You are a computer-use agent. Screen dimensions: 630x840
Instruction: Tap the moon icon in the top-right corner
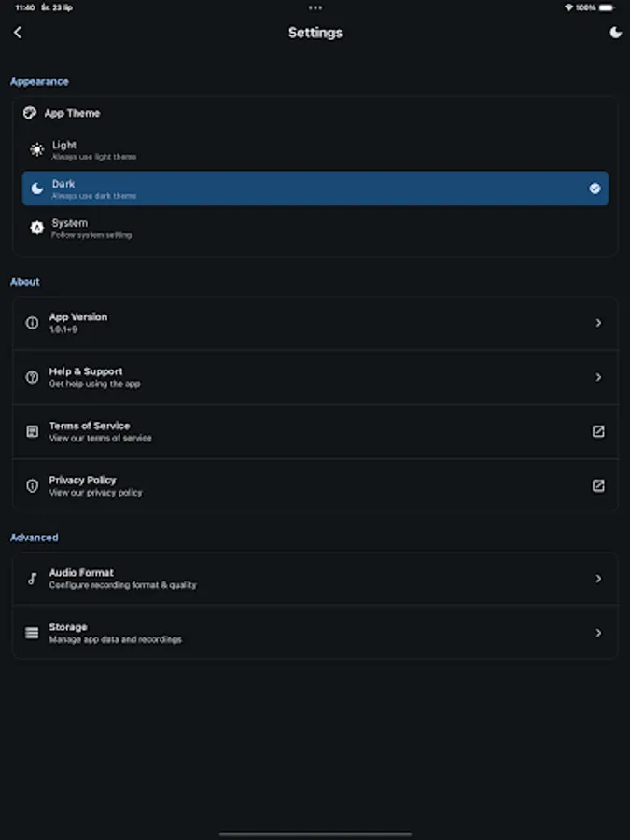tap(614, 32)
